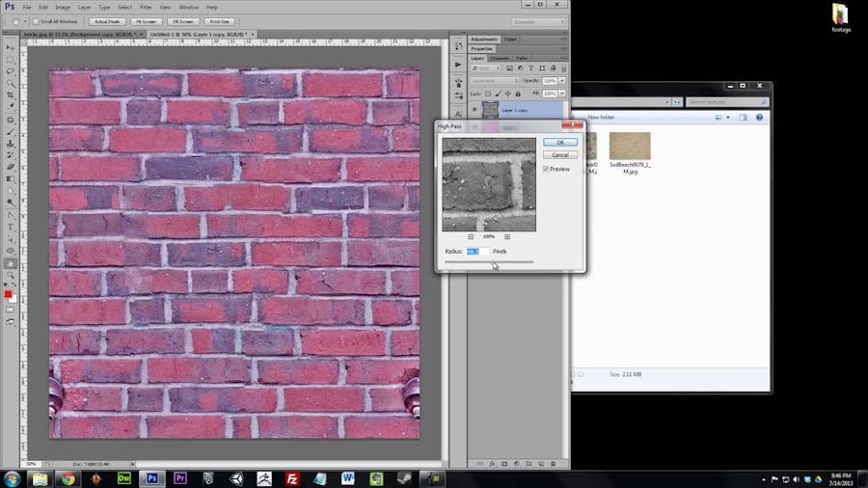Hide the Layer 1 copy layer
Image resolution: width=868 pixels, height=488 pixels.
[x=475, y=110]
